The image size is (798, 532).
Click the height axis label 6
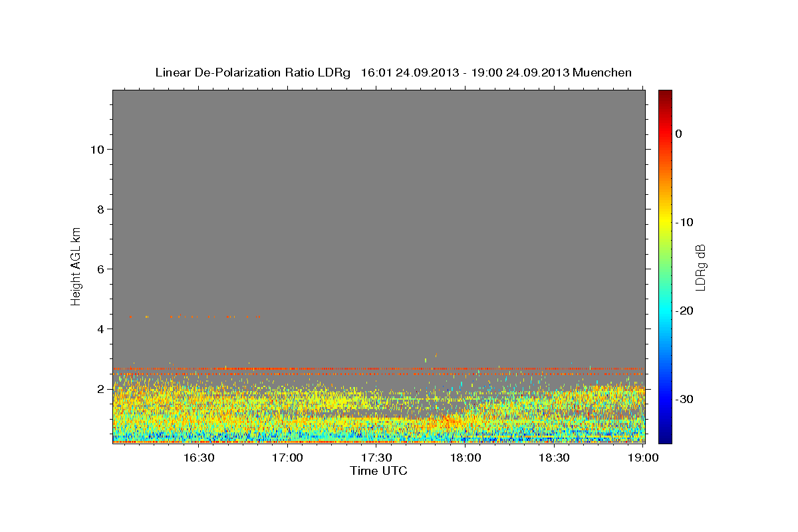coord(101,269)
